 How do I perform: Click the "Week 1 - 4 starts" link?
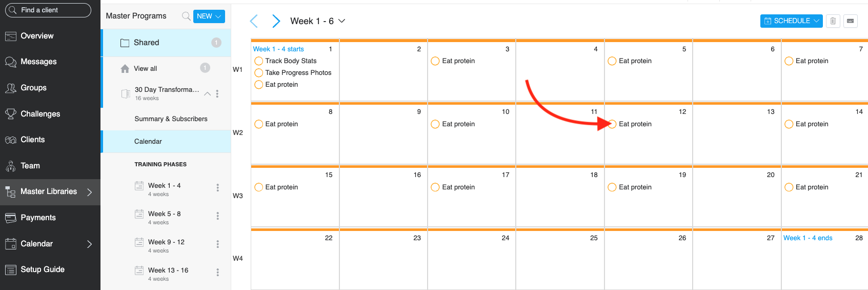[x=278, y=49]
